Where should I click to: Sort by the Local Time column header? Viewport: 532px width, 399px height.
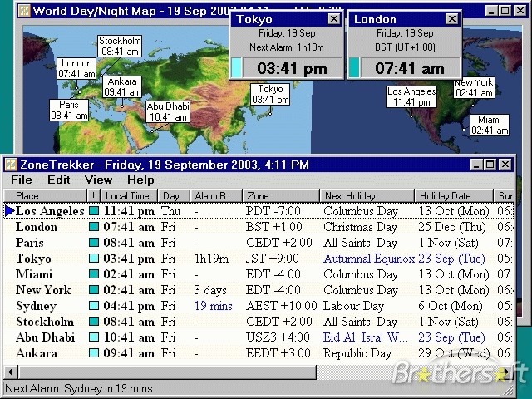[x=129, y=196]
